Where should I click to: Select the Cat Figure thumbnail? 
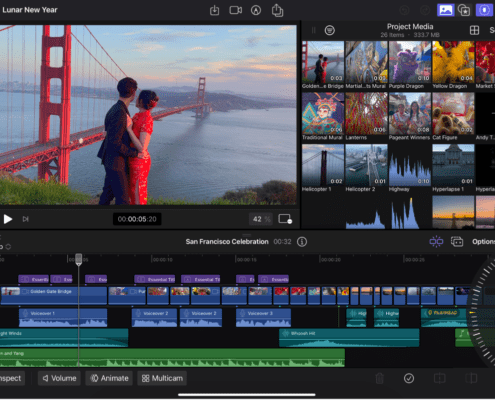point(453,113)
